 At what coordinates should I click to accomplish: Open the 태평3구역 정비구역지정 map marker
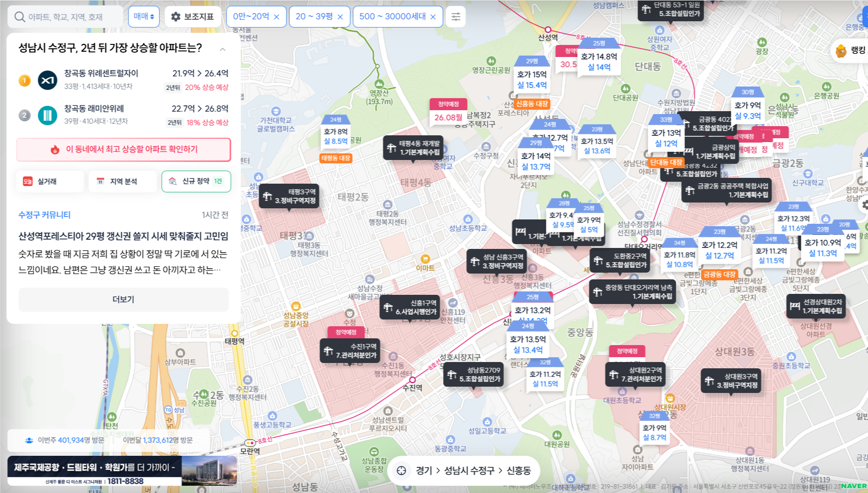289,196
